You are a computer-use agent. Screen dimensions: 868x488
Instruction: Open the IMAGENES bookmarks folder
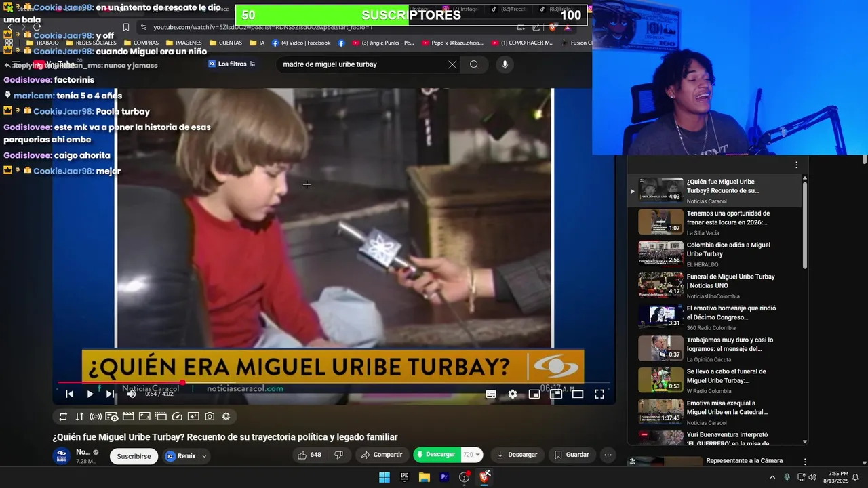[183, 43]
